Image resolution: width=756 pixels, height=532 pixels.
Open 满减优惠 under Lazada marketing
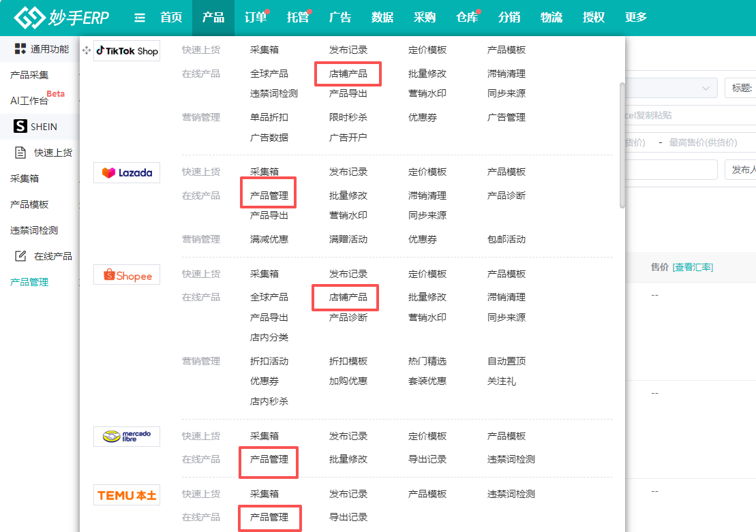tap(269, 239)
